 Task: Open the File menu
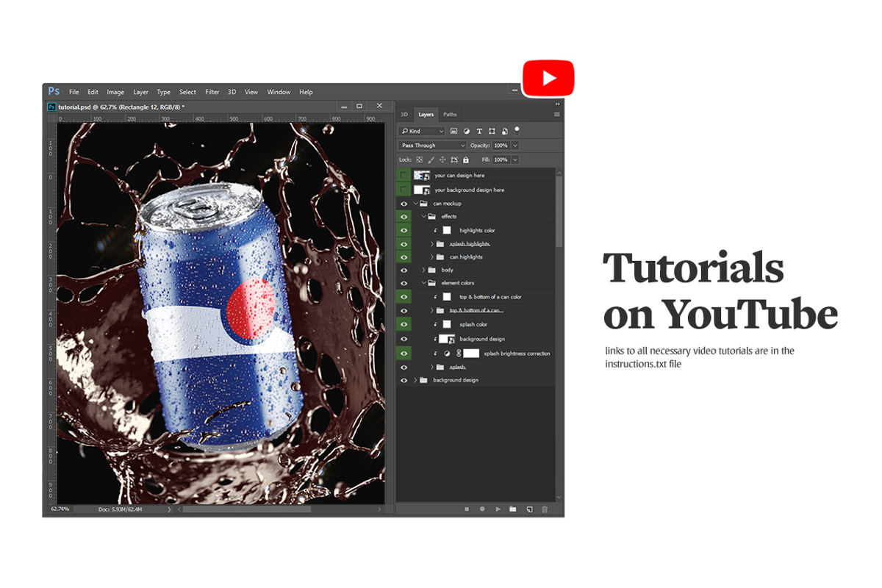pyautogui.click(x=74, y=92)
